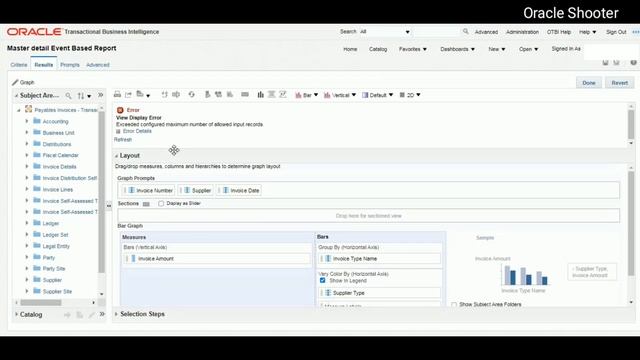Switch to the Criteria tab
Viewport: 640px width, 360px height.
19,65
